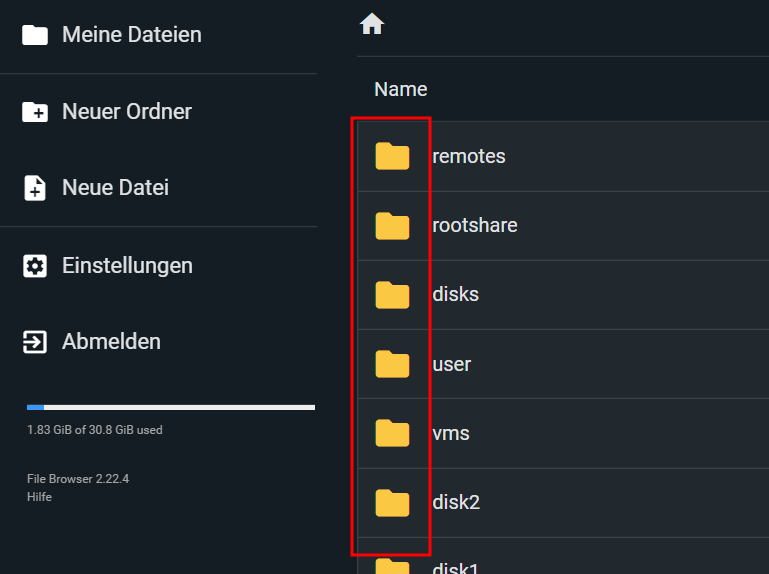
Task: Click the home breadcrumb icon
Action: pos(372,24)
